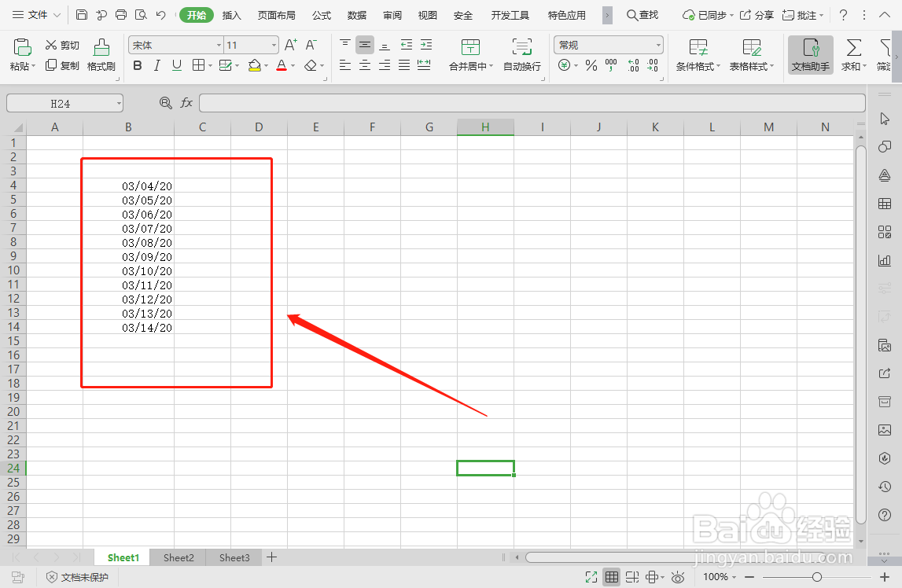The image size is (902, 588).
Task: Open the fill color dropdown arrow
Action: point(267,65)
